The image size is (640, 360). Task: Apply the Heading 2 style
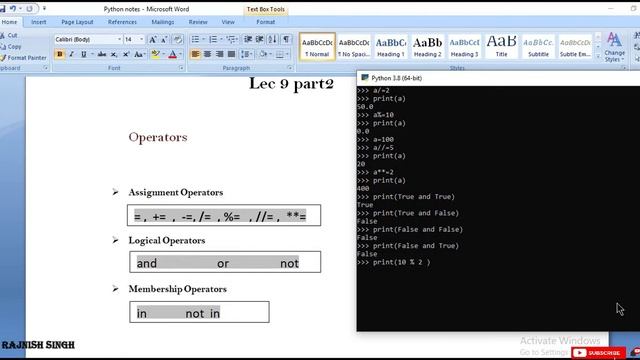(x=427, y=47)
